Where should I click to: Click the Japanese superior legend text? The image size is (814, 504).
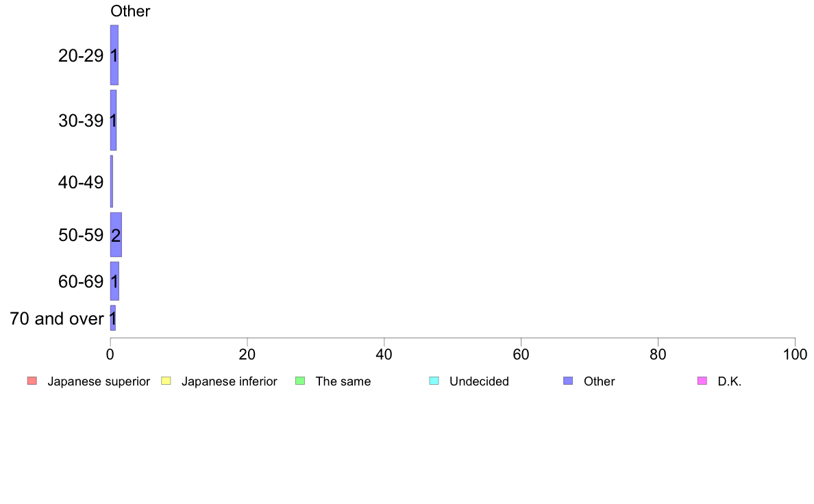99,381
